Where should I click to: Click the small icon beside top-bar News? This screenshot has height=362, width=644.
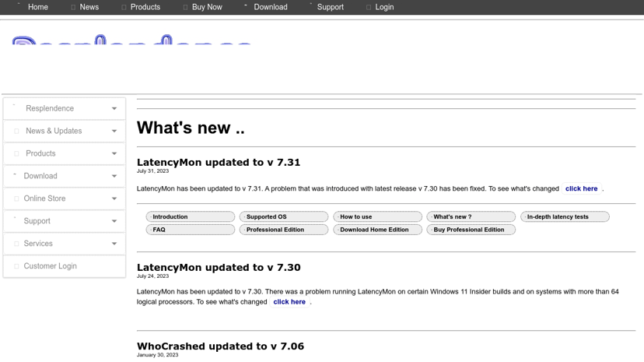point(73,8)
